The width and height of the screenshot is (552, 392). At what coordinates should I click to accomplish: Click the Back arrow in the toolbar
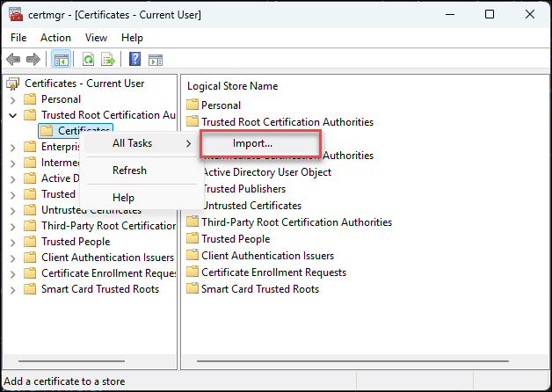pos(13,59)
